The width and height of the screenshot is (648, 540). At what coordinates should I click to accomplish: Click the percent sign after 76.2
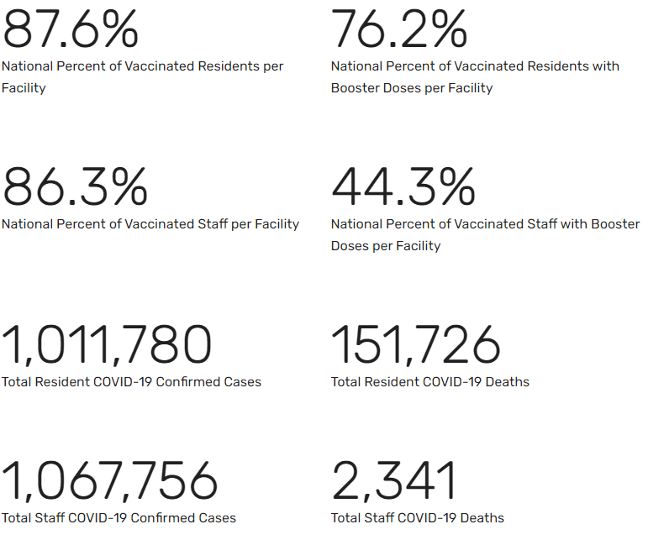pos(448,29)
